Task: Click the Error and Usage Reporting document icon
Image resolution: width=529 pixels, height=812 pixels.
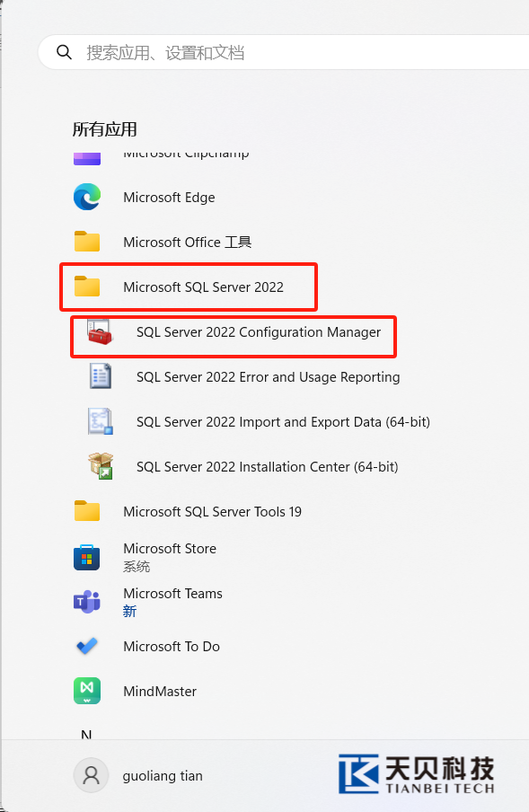Action: 101,376
